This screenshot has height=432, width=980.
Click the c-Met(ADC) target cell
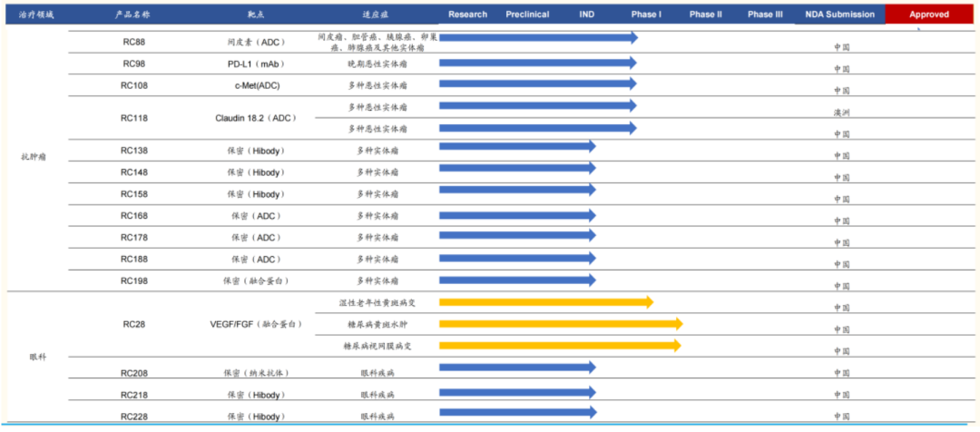255,85
